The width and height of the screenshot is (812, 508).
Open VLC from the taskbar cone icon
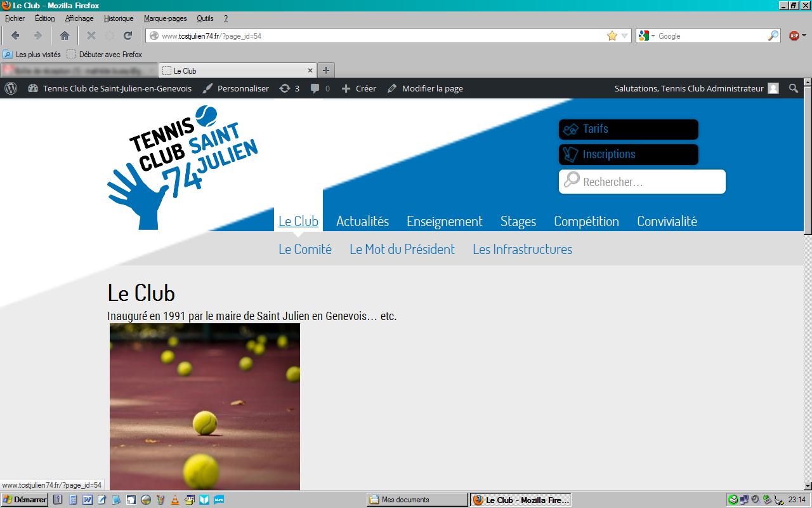(174, 500)
